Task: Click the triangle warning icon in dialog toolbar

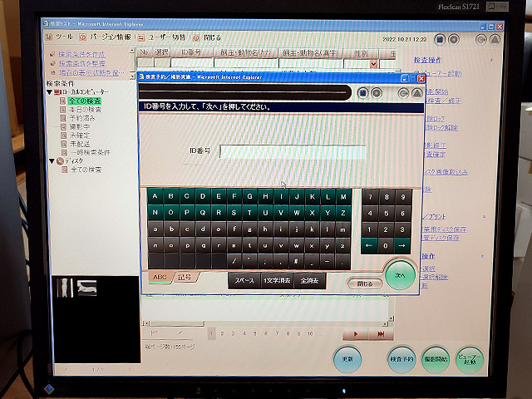Action: click(417, 93)
